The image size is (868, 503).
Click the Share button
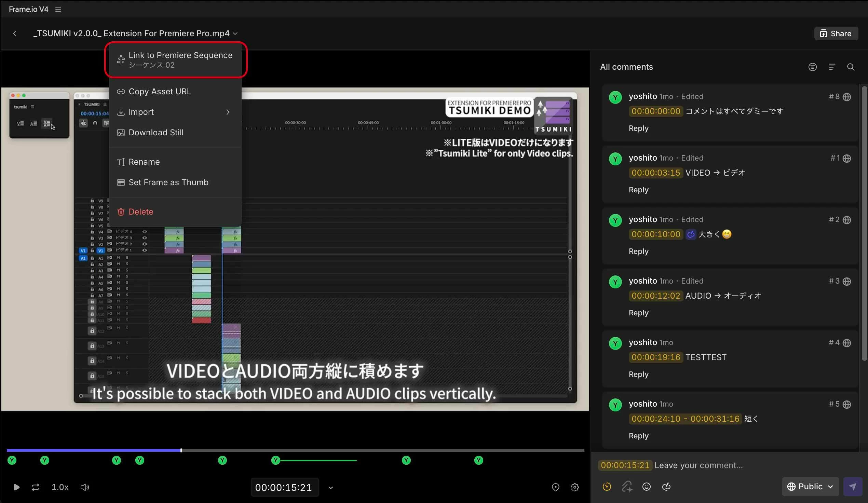[835, 33]
